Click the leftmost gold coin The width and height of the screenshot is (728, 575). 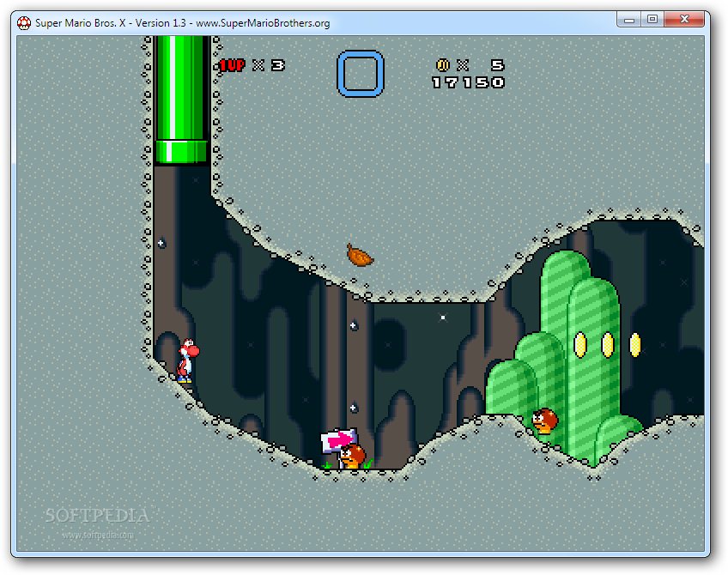point(580,345)
